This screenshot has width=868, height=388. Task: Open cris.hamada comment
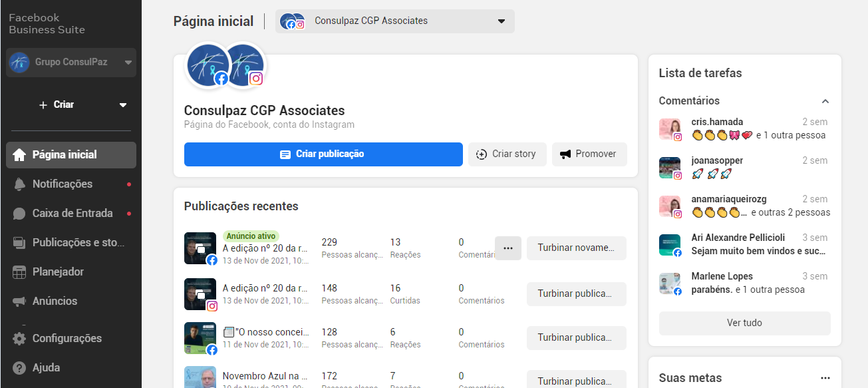coord(744,129)
